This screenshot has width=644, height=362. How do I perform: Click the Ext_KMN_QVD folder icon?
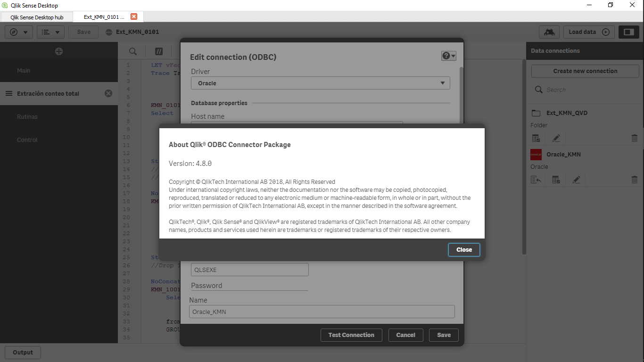536,113
